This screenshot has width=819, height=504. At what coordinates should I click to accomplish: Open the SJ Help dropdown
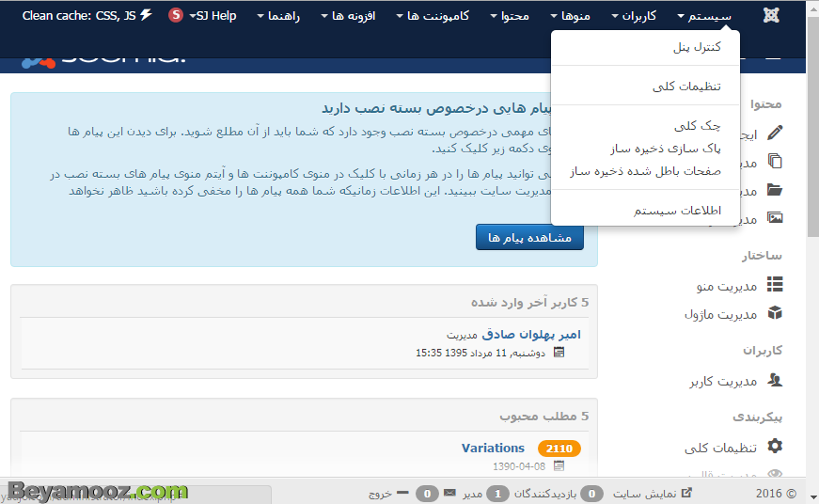click(x=213, y=16)
